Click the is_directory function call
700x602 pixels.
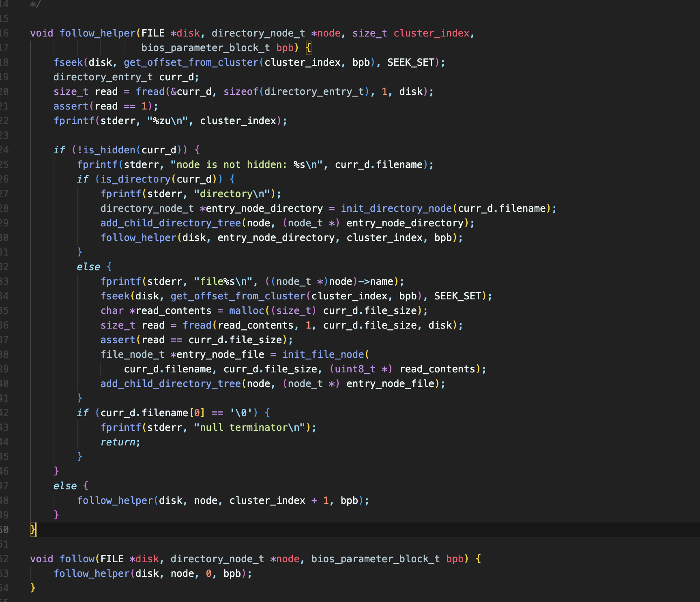[x=135, y=179]
